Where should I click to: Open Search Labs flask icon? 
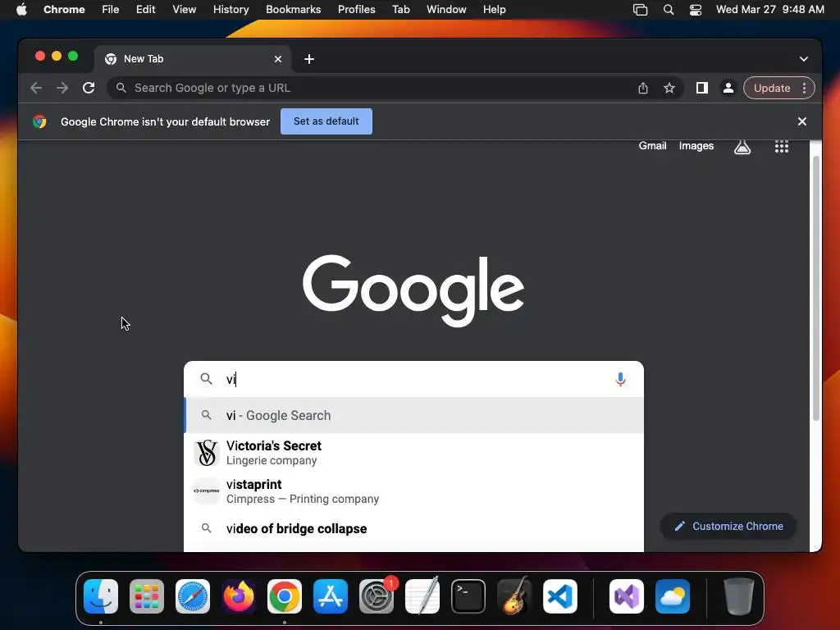[x=742, y=146]
